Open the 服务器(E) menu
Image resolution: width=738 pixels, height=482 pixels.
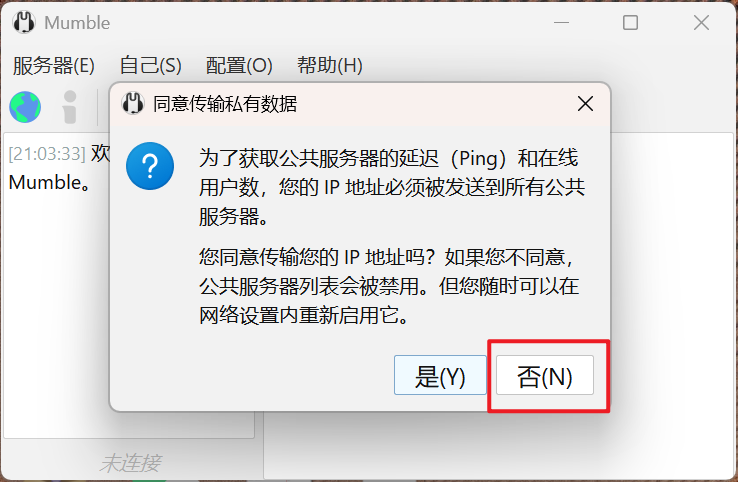(54, 65)
